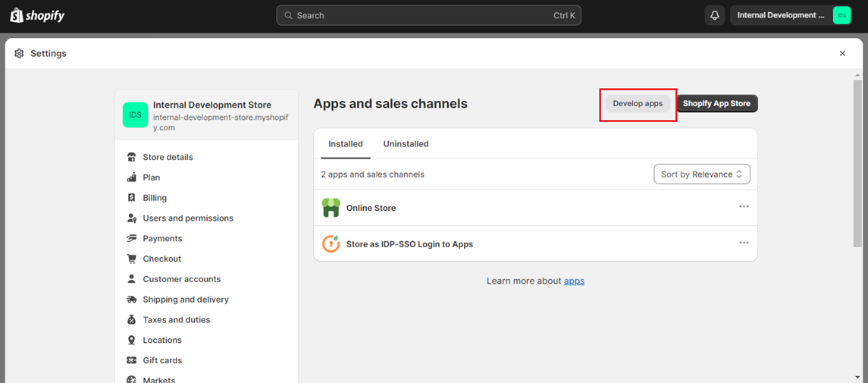The height and width of the screenshot is (383, 868).
Task: Click the Settings gear icon
Action: point(20,54)
